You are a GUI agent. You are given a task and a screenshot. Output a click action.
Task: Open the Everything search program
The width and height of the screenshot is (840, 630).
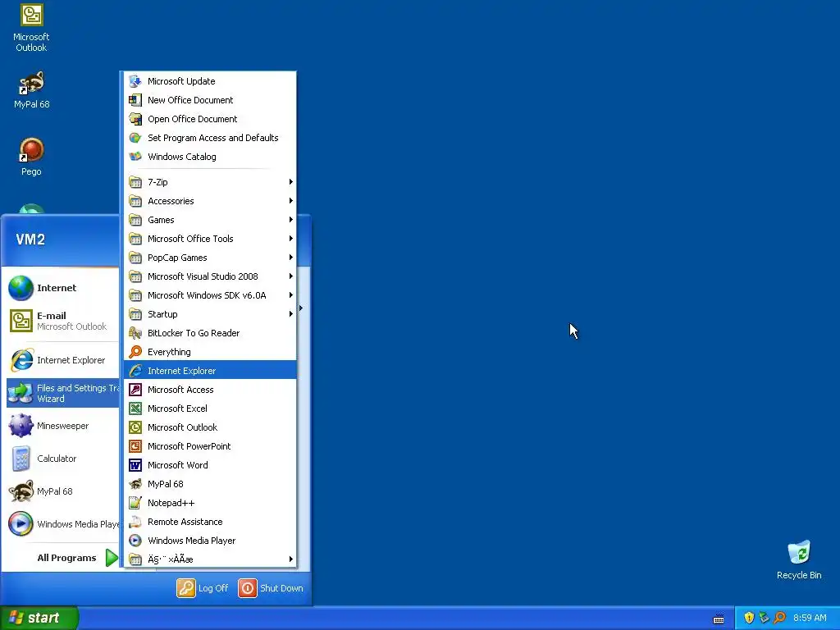tap(210, 351)
